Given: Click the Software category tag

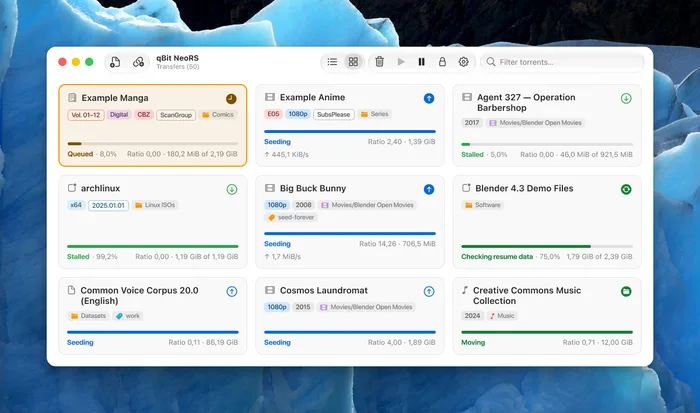Looking at the screenshot, I should click(x=483, y=205).
